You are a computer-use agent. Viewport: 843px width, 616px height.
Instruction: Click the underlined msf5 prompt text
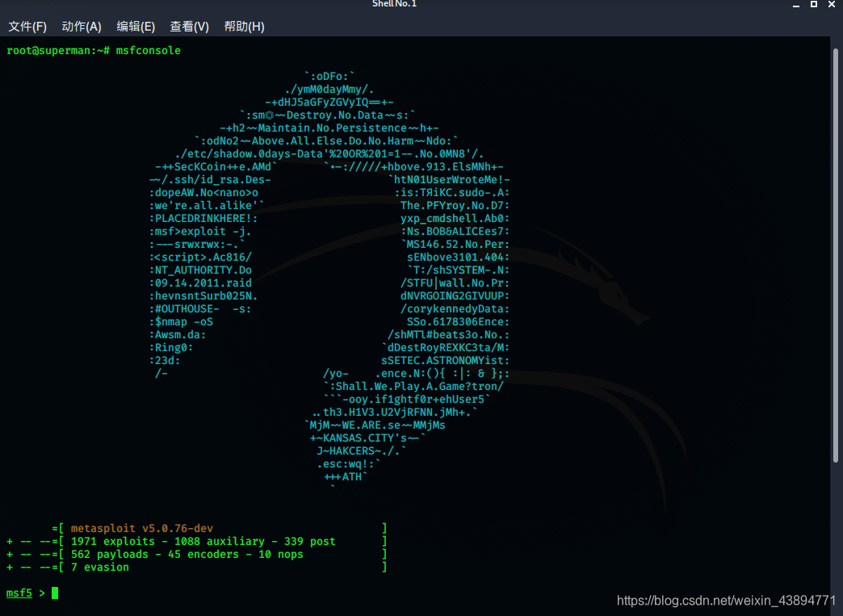[19, 593]
